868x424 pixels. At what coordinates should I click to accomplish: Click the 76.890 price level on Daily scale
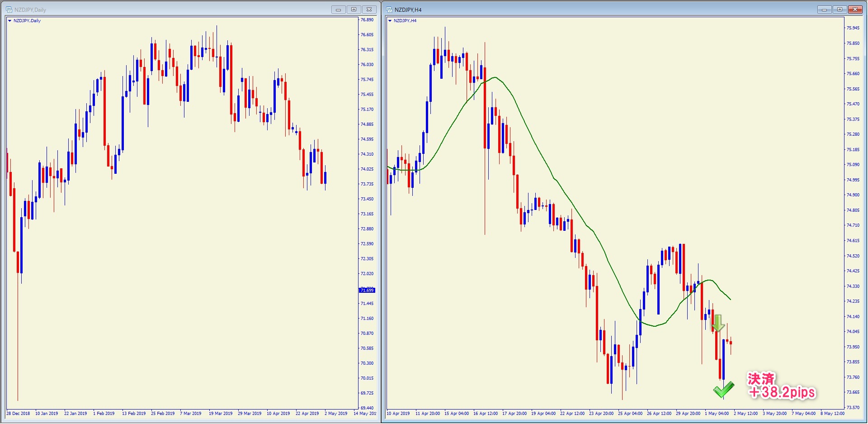[367, 20]
